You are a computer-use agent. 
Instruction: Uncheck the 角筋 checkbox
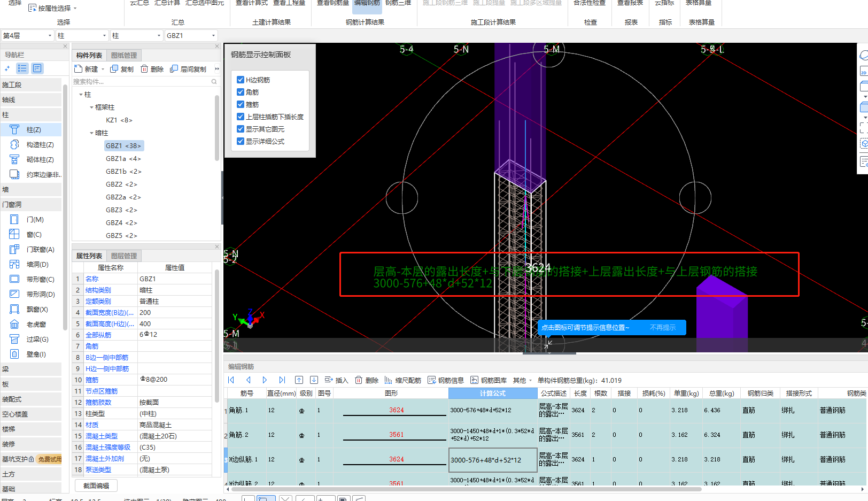point(241,92)
